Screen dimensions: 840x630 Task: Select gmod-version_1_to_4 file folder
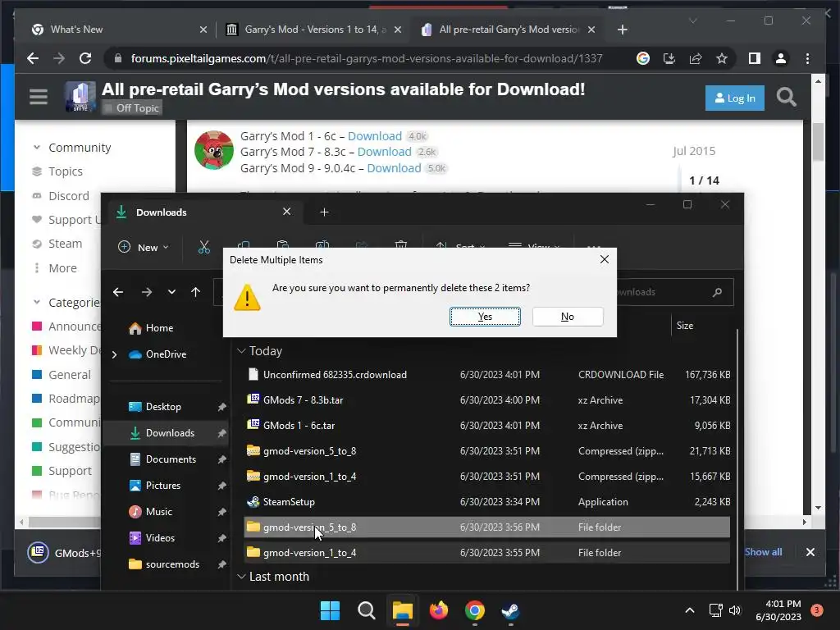coord(486,553)
